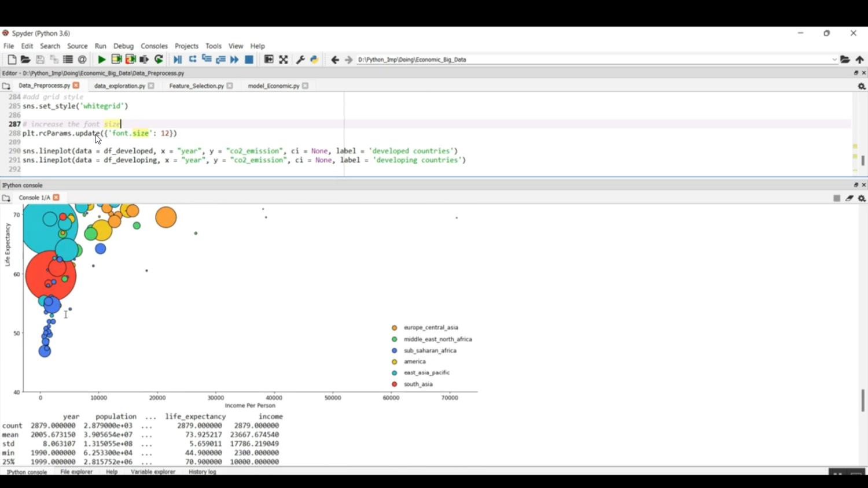Click the working directory path field

pos(590,60)
